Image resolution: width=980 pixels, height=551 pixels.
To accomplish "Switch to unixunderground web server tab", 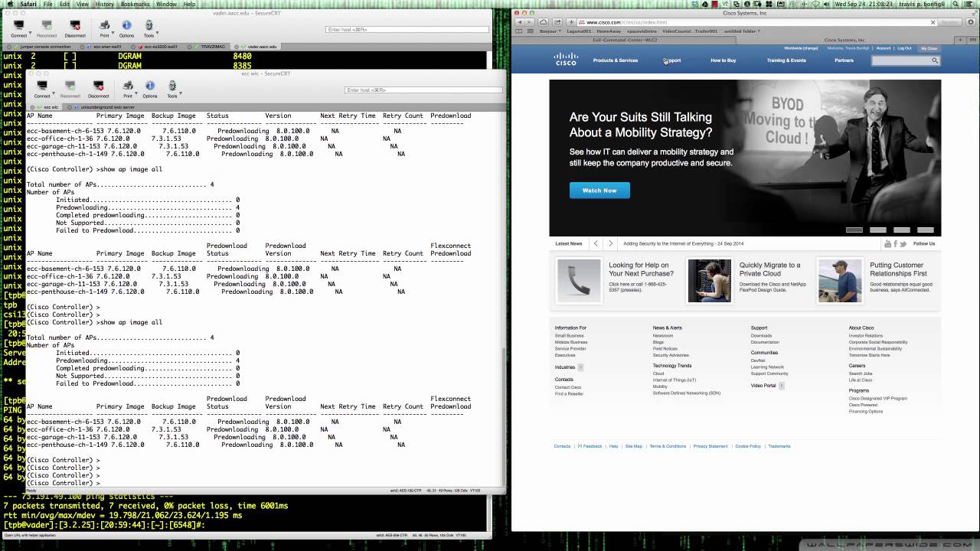I will [x=102, y=107].
